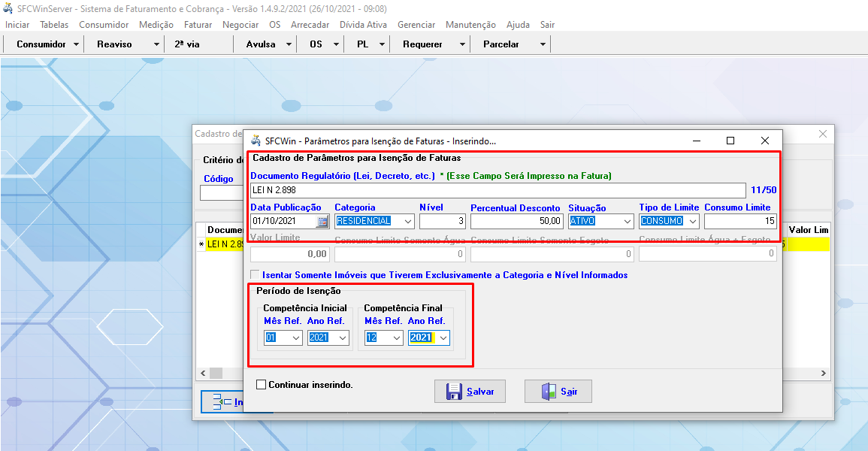The height and width of the screenshot is (451, 868).
Task: Open the Competência Inicial Mês Ref. dropdown
Action: [x=295, y=338]
